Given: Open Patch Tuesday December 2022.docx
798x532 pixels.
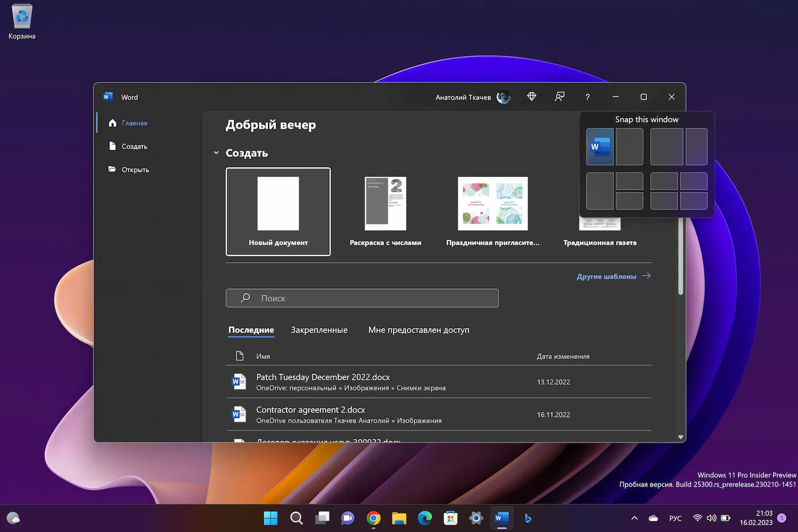Looking at the screenshot, I should tap(323, 377).
